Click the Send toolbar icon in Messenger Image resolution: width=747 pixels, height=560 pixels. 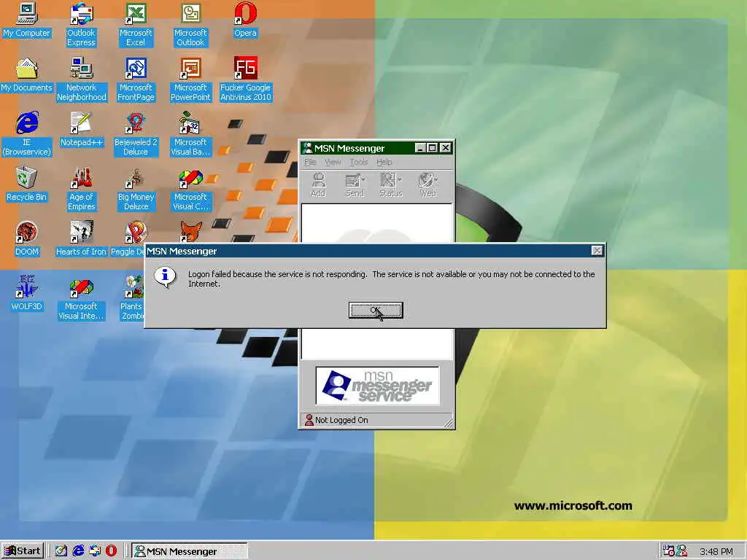click(355, 184)
